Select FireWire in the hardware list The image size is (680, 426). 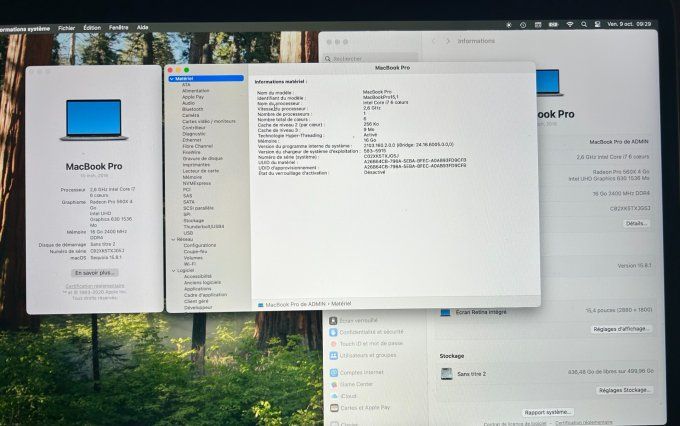pyautogui.click(x=191, y=152)
